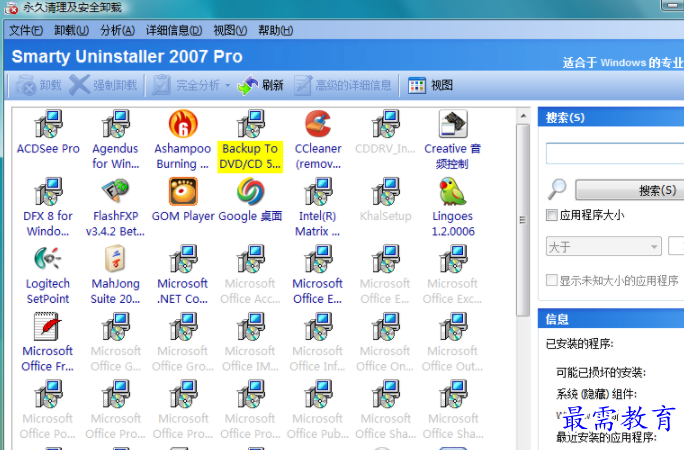
Task: Select the ACDSee Pro program icon
Action: (48, 124)
